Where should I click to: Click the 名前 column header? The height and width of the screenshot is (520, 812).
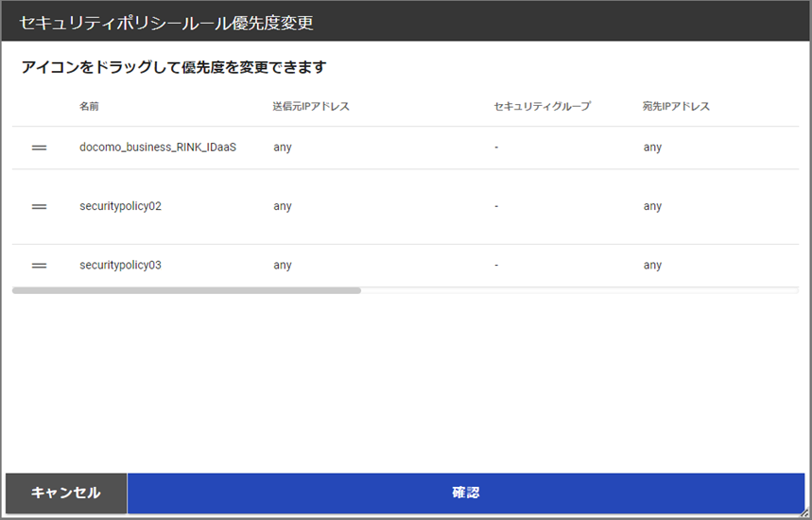click(89, 106)
